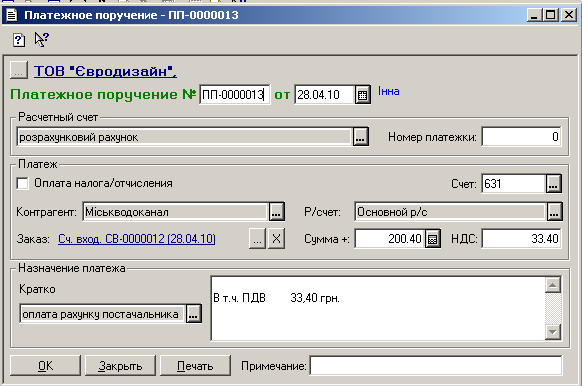Click the розрахунковий рахунок account field
The image size is (582, 386).
click(x=184, y=137)
